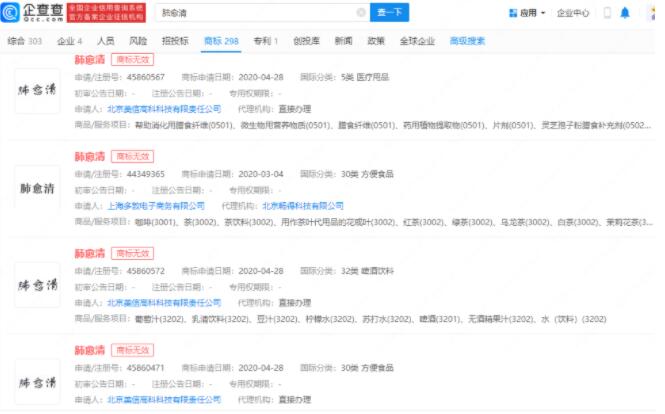Click the notification bell icon
The width and height of the screenshot is (665, 414).
pos(625,14)
